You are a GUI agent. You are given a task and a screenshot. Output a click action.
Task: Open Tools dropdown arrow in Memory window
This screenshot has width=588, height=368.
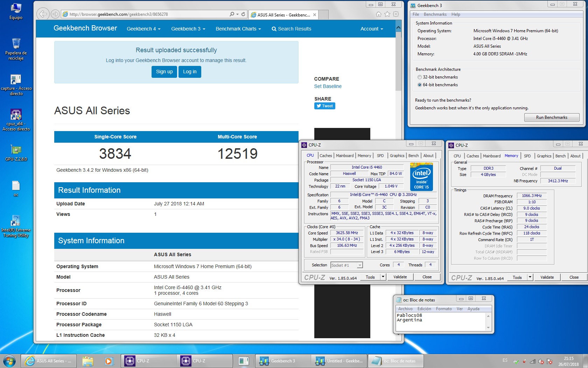pos(530,277)
